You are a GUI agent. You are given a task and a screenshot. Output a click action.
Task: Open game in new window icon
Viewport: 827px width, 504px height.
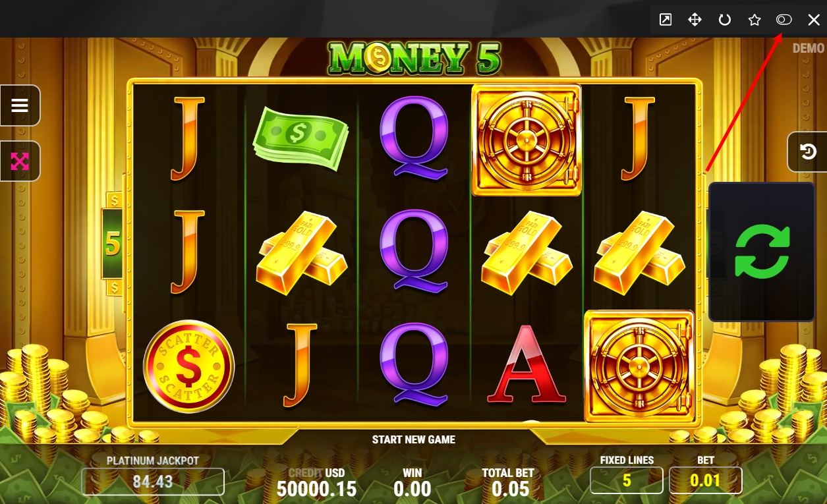tap(666, 20)
